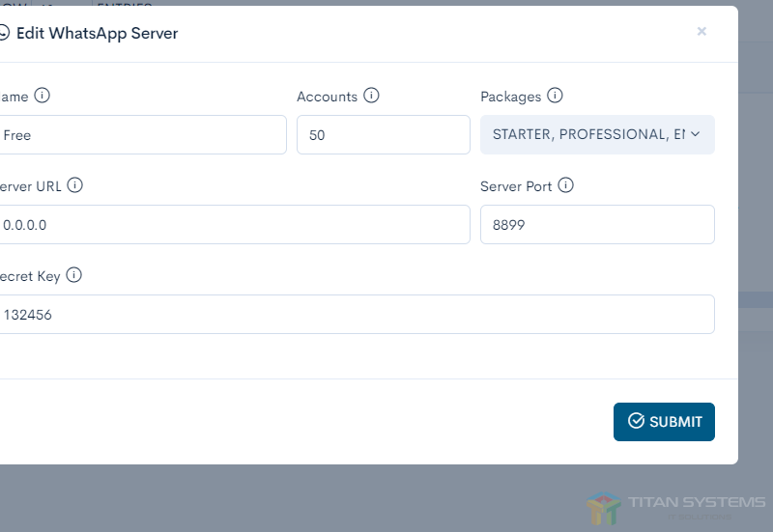The height and width of the screenshot is (532, 773).
Task: Click the Server Port field showing 8899
Action: (x=597, y=225)
